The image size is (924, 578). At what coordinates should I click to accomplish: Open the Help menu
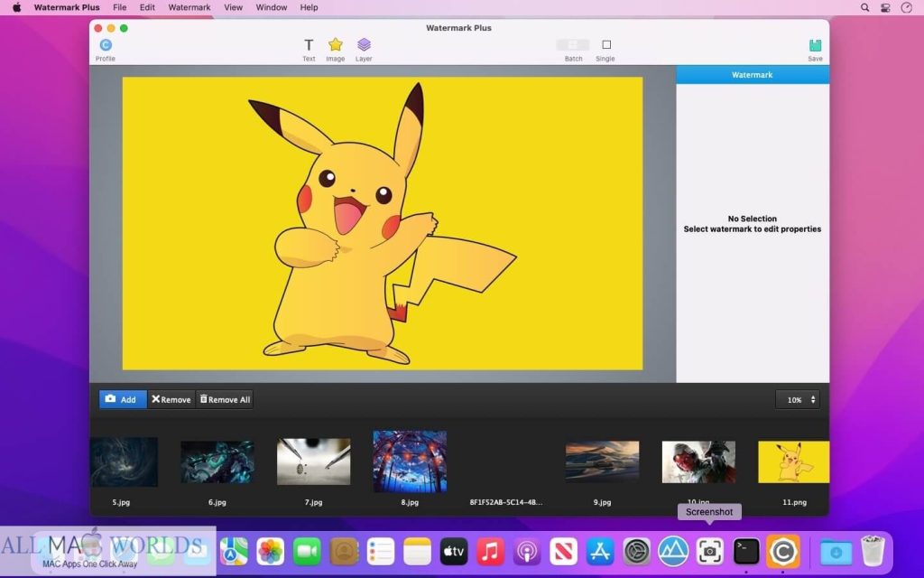[309, 7]
